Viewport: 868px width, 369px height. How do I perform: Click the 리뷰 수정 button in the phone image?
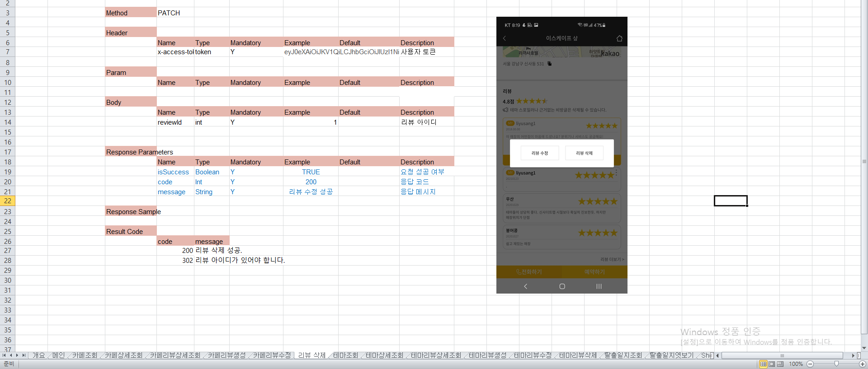pyautogui.click(x=540, y=153)
